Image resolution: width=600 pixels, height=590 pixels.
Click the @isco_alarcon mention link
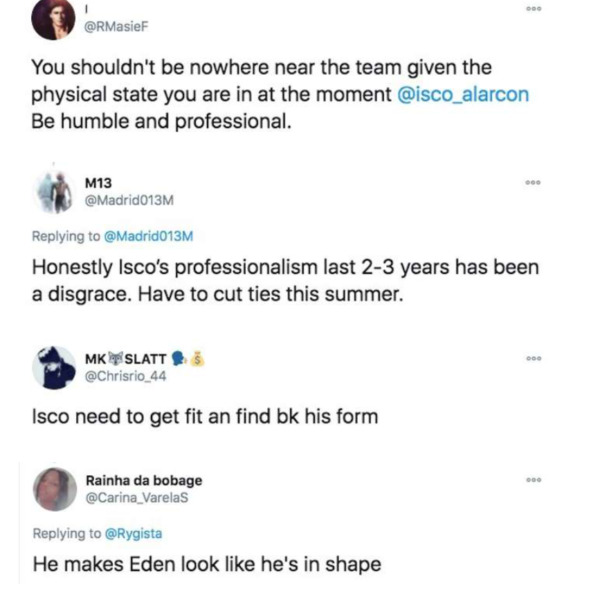point(465,95)
